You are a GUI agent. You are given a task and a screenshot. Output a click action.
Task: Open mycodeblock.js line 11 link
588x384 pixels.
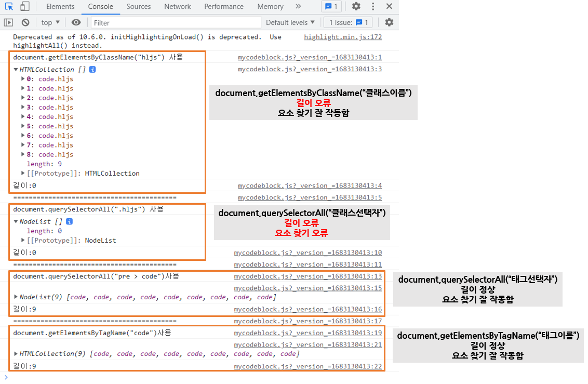[x=308, y=264]
